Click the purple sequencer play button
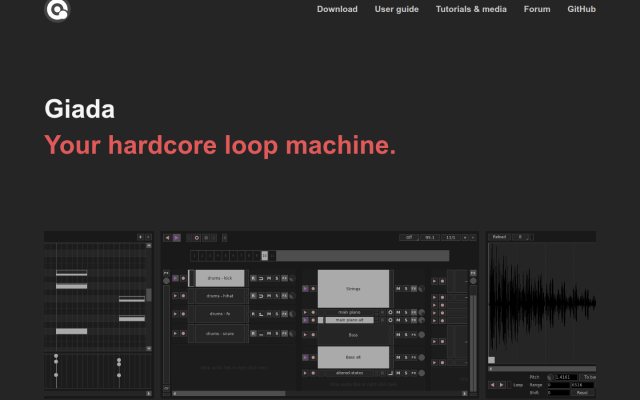The height and width of the screenshot is (400, 640). click(176, 238)
